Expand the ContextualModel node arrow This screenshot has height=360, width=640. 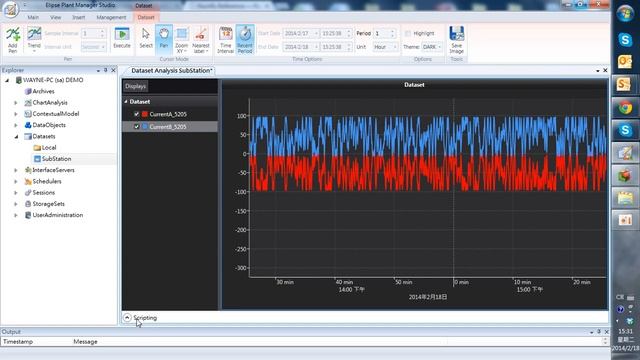pos(16,114)
